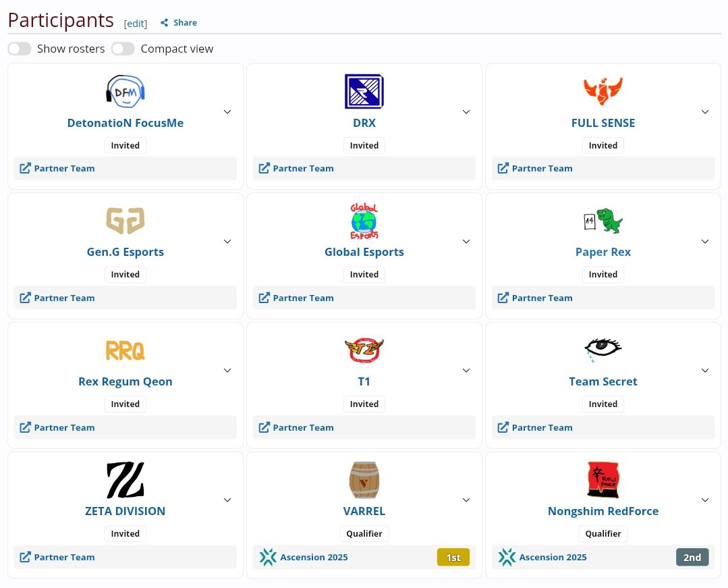Open the FULL SENSE team name link
Viewport: 728px width, 588px height.
pyautogui.click(x=603, y=123)
